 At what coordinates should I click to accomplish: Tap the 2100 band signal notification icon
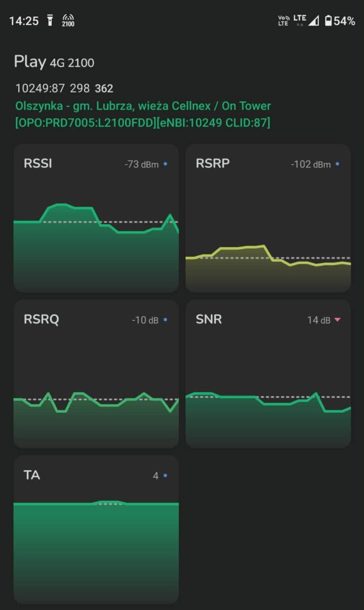coord(68,21)
